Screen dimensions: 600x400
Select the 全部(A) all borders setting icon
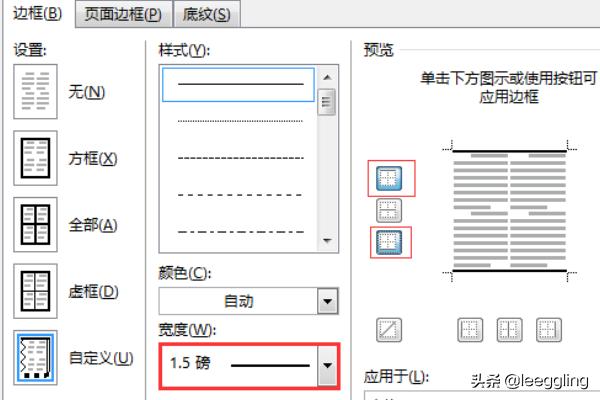(35, 225)
